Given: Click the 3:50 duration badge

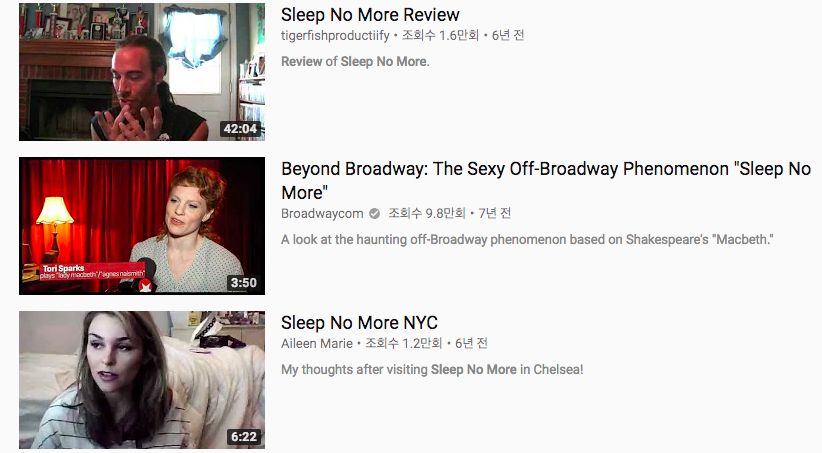Looking at the screenshot, I should point(244,283).
